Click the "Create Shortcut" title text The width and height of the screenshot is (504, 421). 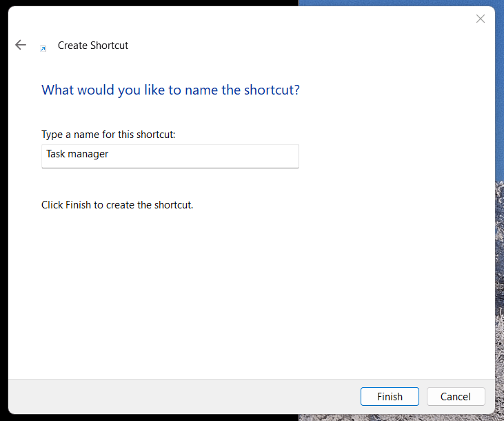pos(93,46)
